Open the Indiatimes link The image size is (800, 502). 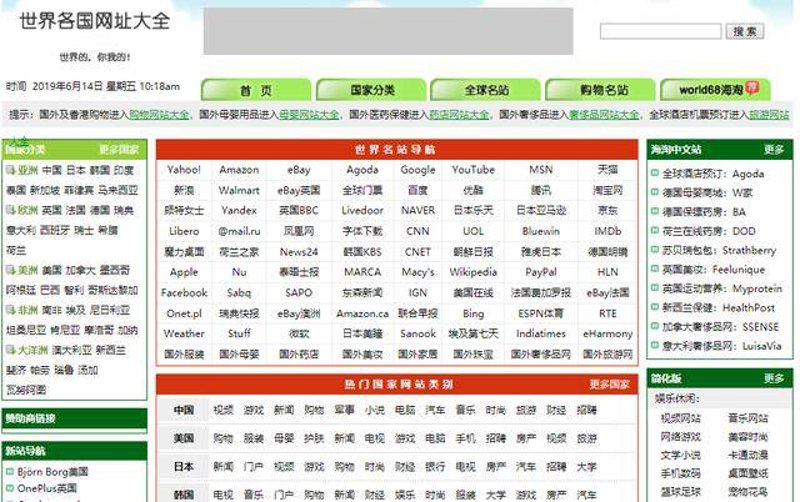point(540,334)
